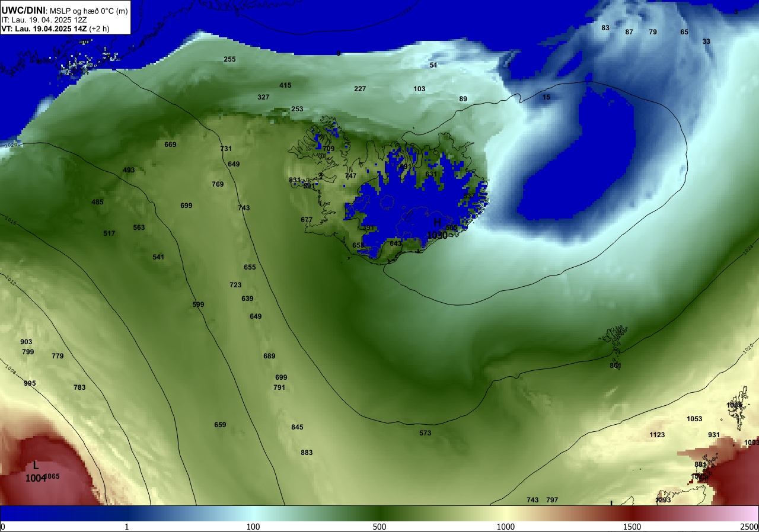Image resolution: width=759 pixels, height=532 pixels.
Task: Click the value 541 on the map
Action: tap(158, 257)
